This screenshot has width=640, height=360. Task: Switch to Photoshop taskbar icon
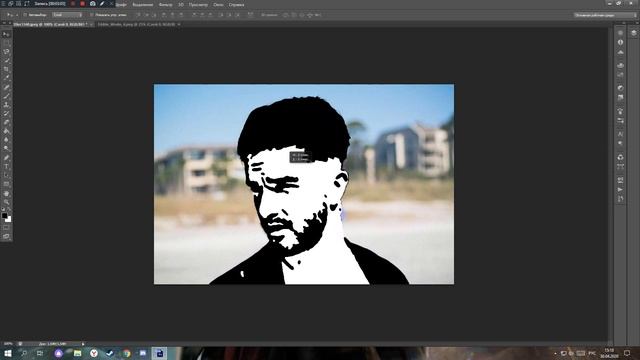160,353
